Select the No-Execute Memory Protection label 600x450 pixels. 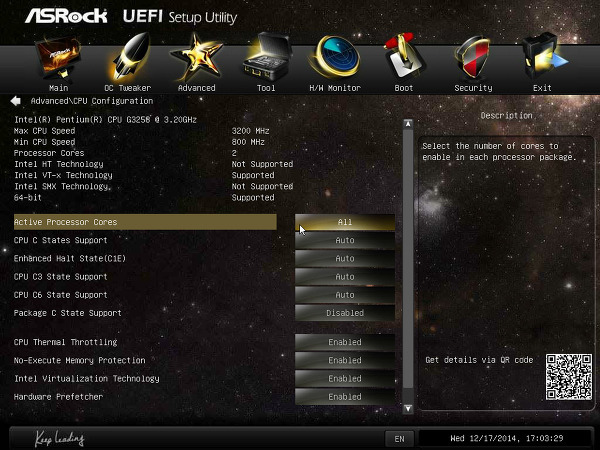coord(80,360)
